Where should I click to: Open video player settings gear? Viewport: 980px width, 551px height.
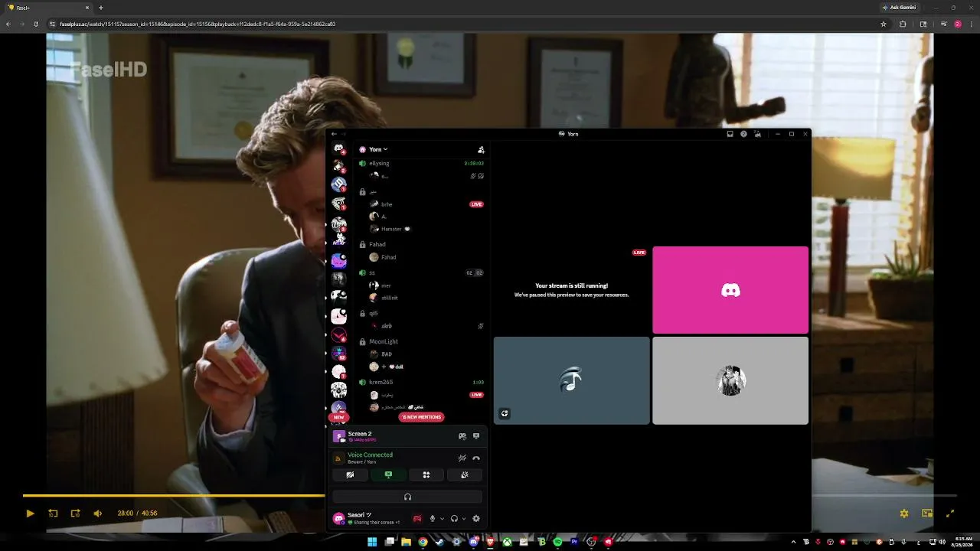[904, 514]
